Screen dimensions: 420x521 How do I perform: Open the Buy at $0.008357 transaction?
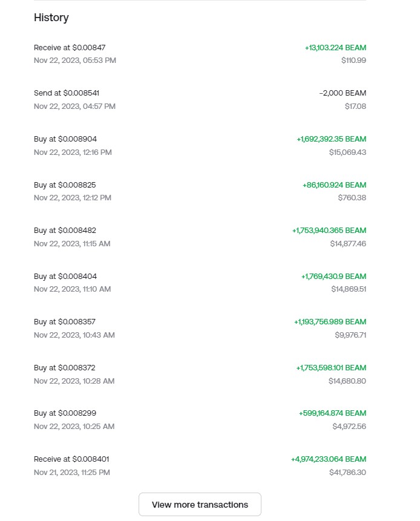[65, 322]
